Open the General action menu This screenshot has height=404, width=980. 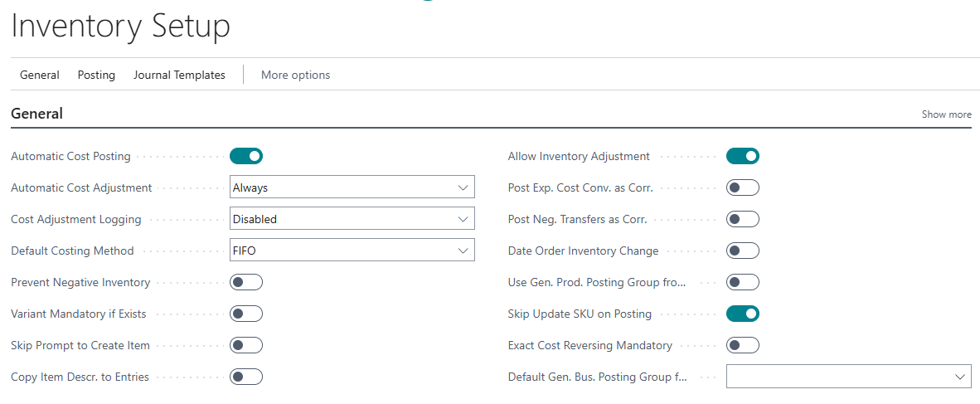(x=39, y=75)
